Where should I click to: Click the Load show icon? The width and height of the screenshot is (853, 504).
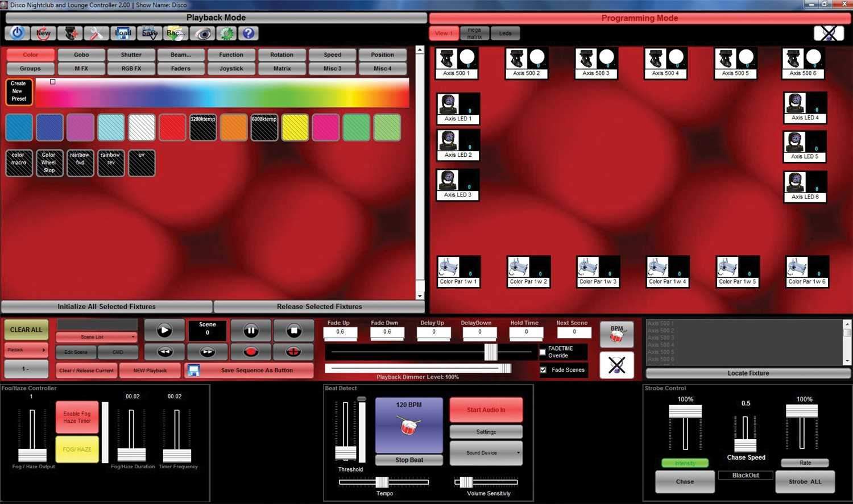(123, 34)
